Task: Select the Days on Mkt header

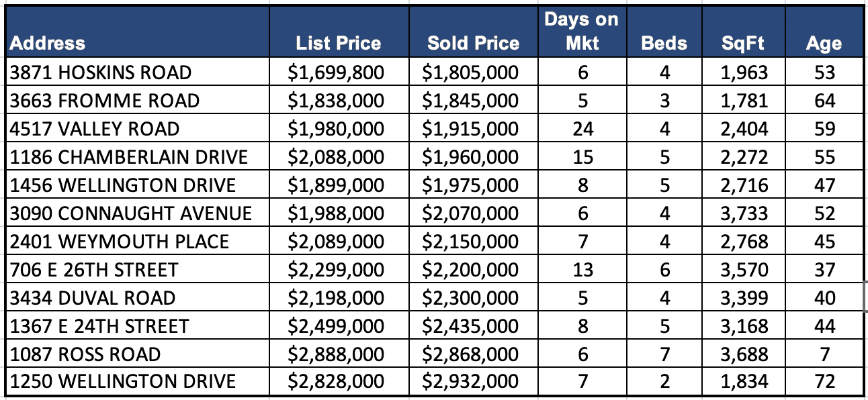Action: click(x=582, y=32)
